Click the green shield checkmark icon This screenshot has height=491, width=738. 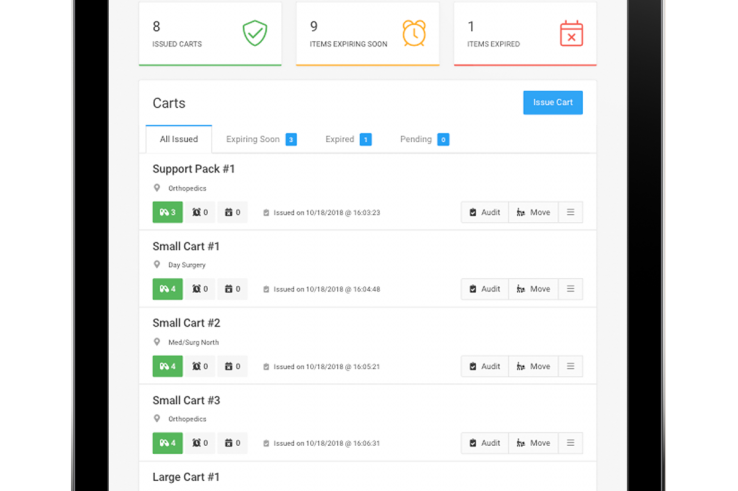tap(255, 33)
